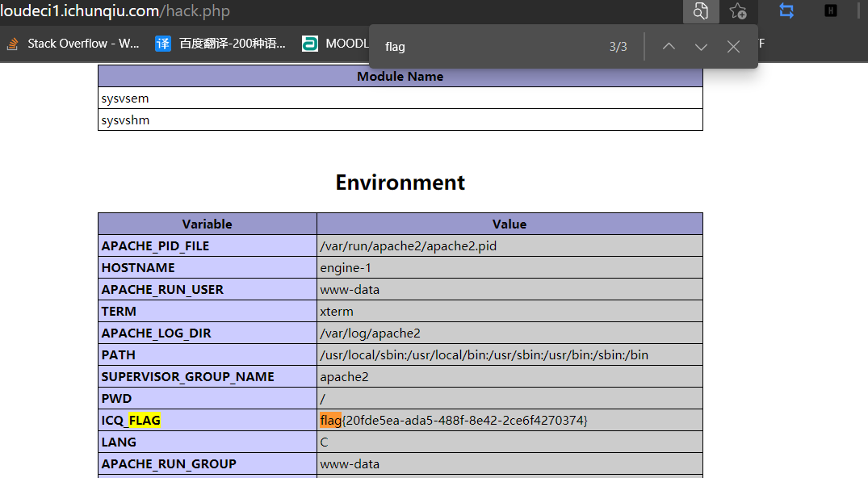Click the PATH value starting /usr/local/sbin
The image size is (868, 478).
484,354
